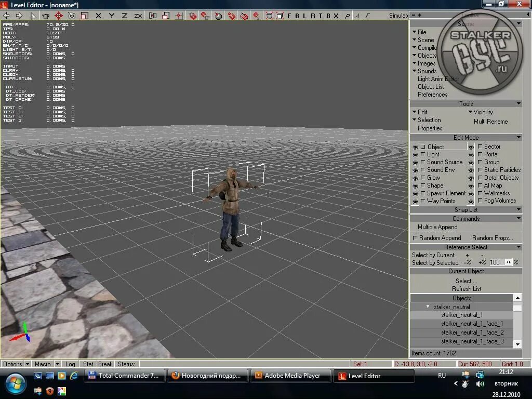Open the Edit dropdown in Tools
The height and width of the screenshot is (399, 532).
420,112
